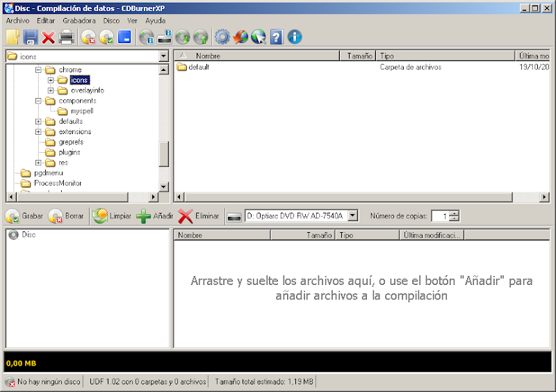Click the Limpiar button

pos(112,216)
